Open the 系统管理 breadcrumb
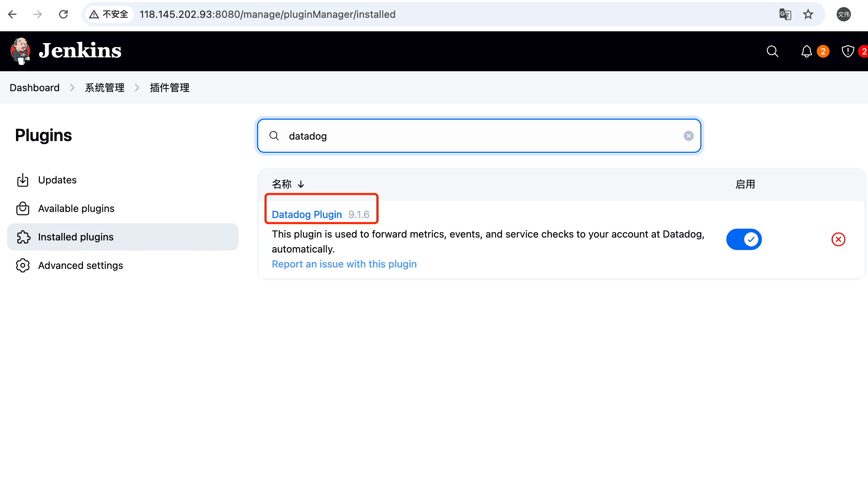Image resolution: width=868 pixels, height=478 pixels. click(105, 88)
